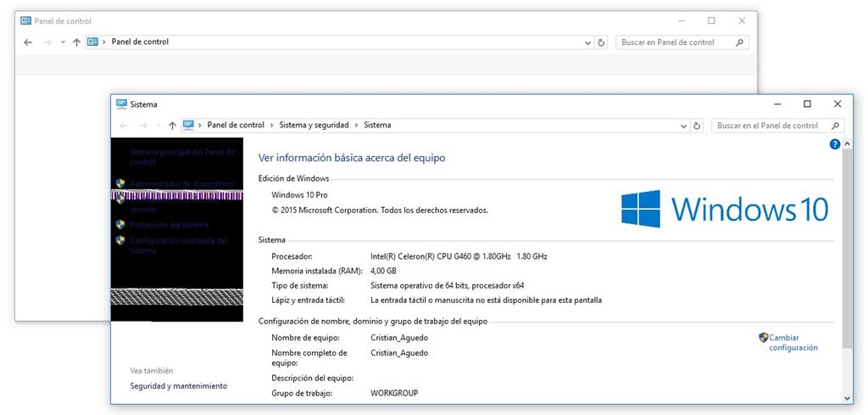Click the back arrow in the Sistema window
This screenshot has width=868, height=415.
(x=124, y=126)
